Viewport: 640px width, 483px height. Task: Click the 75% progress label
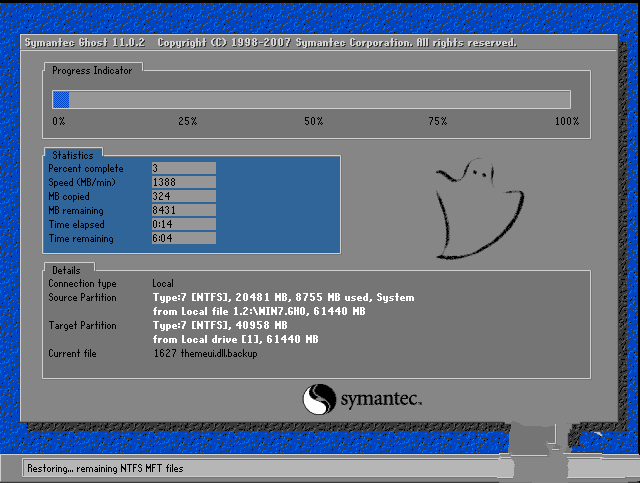tap(437, 121)
